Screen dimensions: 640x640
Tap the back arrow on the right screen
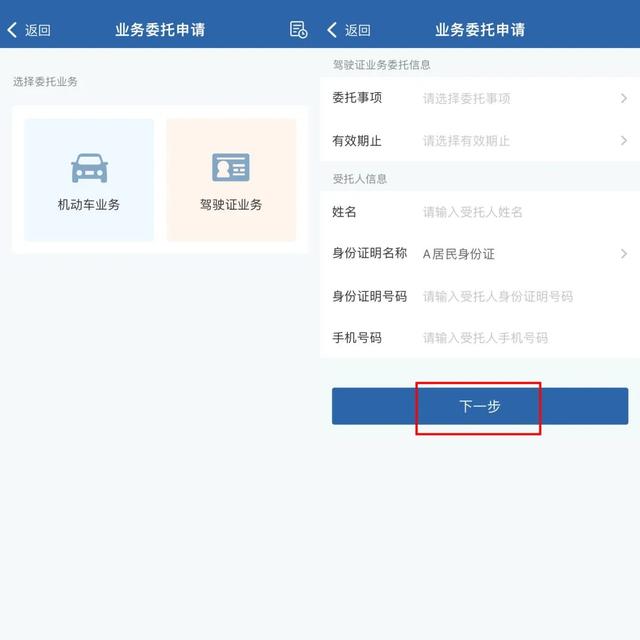tap(332, 30)
